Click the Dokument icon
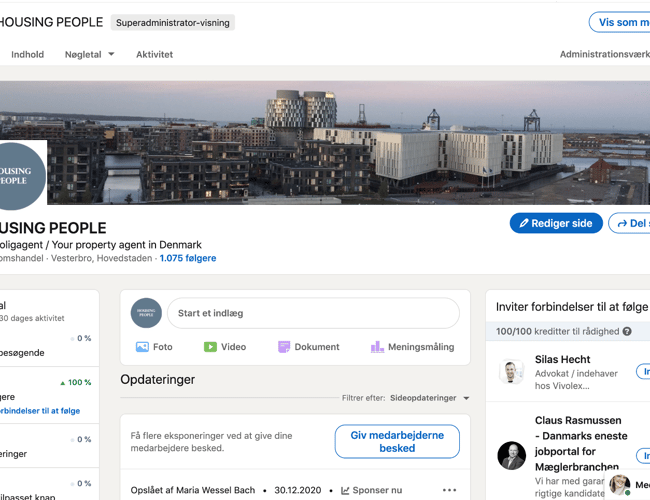Image resolution: width=650 pixels, height=500 pixels. [x=284, y=347]
